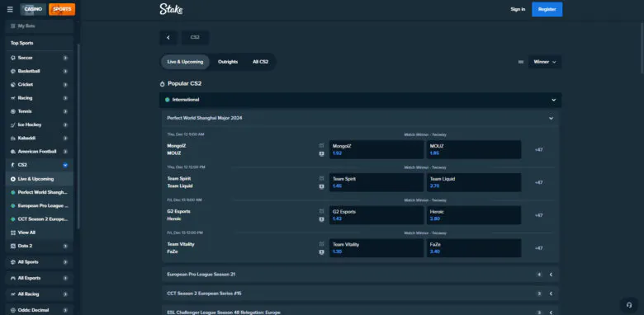The width and height of the screenshot is (644, 315).
Task: Click the Stake logo
Action: [171, 9]
